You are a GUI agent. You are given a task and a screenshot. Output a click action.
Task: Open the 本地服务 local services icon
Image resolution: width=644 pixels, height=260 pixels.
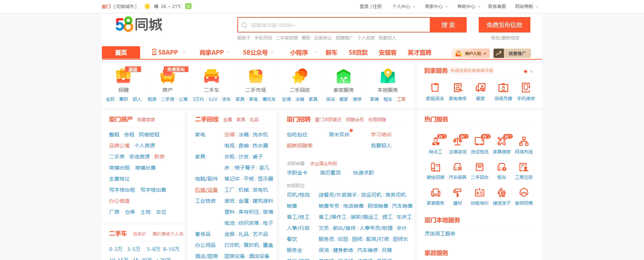[388, 76]
